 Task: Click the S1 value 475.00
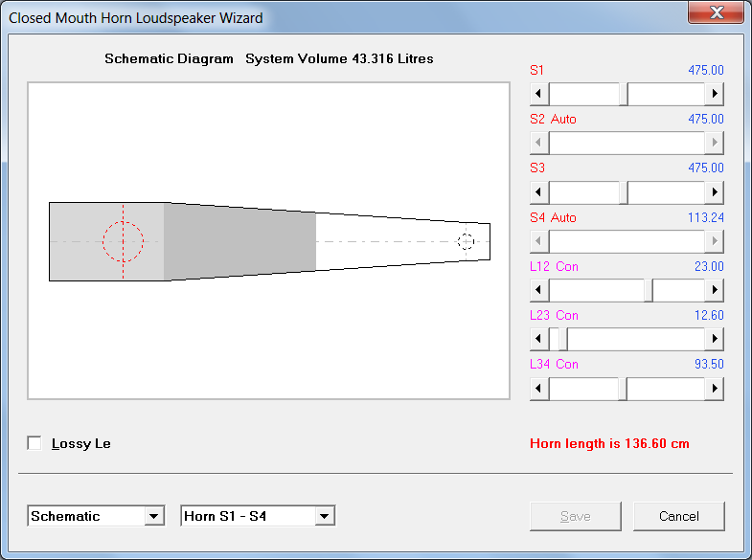(706, 70)
